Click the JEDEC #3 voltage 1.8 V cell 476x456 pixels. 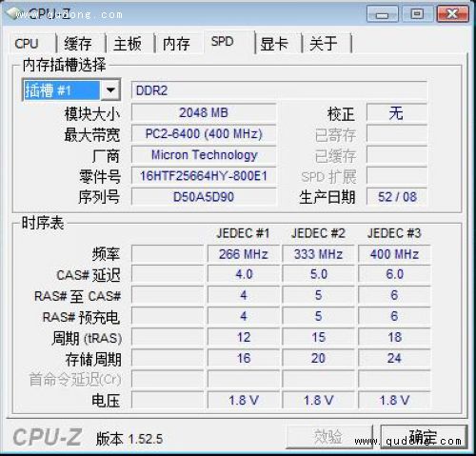tap(394, 400)
